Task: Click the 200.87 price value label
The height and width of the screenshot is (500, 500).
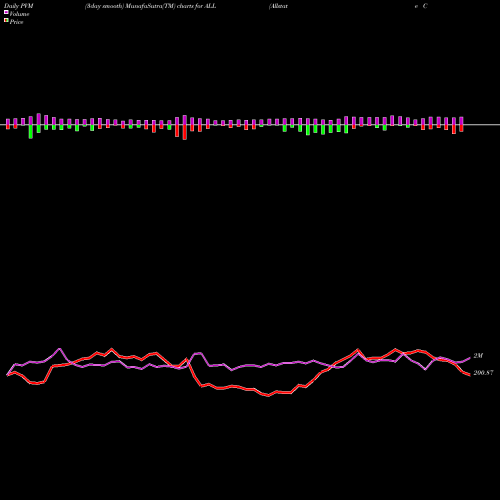Action: (483, 373)
